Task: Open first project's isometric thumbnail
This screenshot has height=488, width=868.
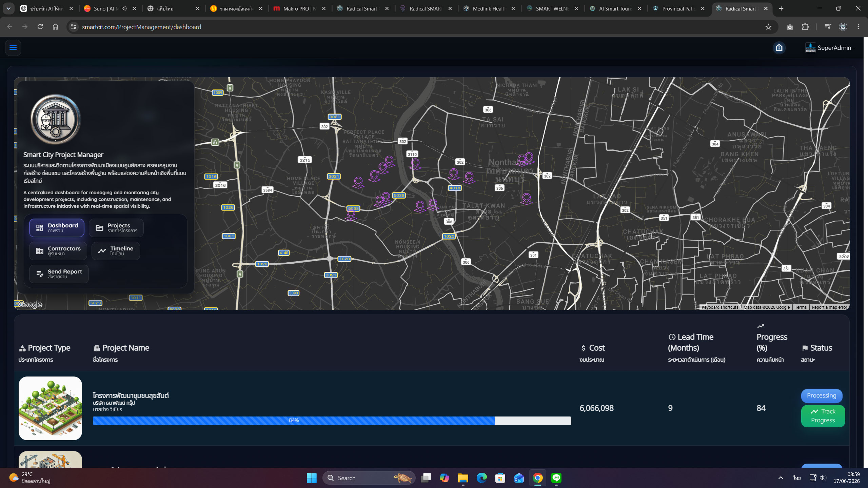Action: point(50,408)
